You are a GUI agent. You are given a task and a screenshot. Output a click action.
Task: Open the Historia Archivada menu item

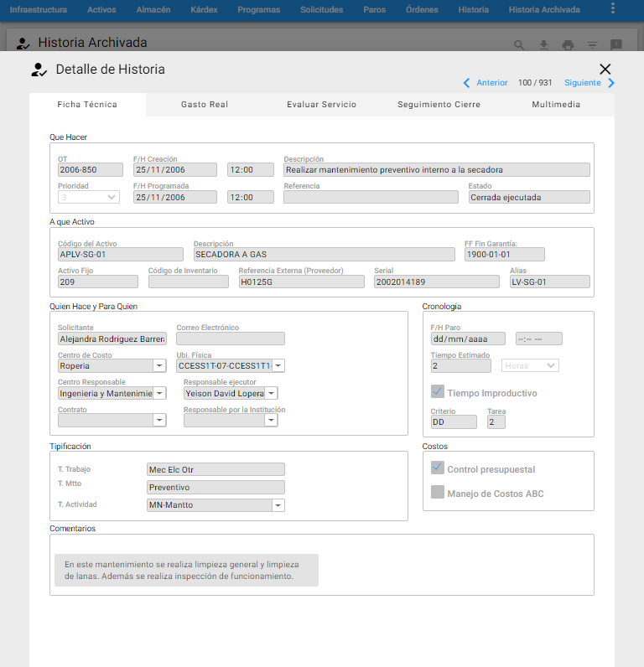(x=544, y=10)
